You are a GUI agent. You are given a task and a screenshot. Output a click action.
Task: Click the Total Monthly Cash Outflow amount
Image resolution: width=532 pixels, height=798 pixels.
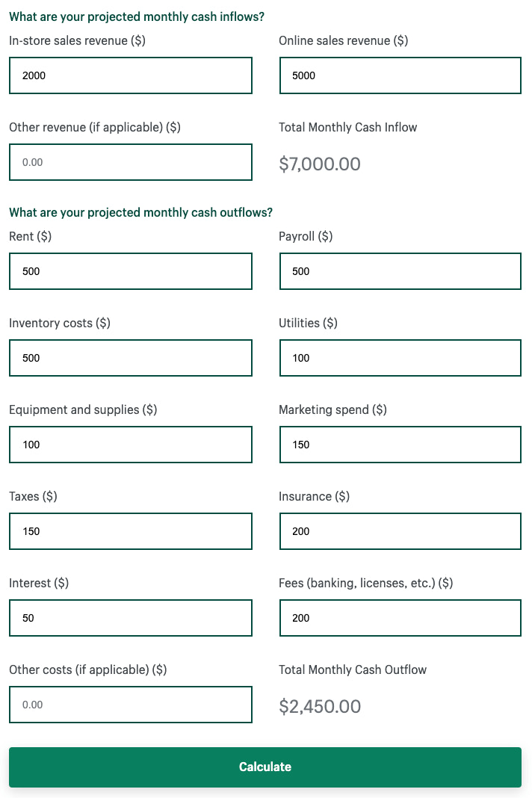[320, 706]
